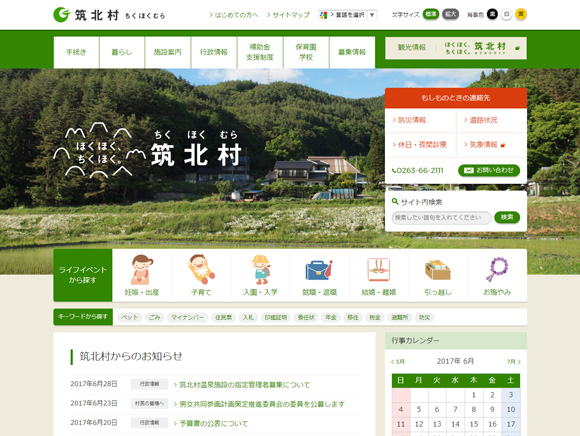Choose the white background color

pos(506,14)
